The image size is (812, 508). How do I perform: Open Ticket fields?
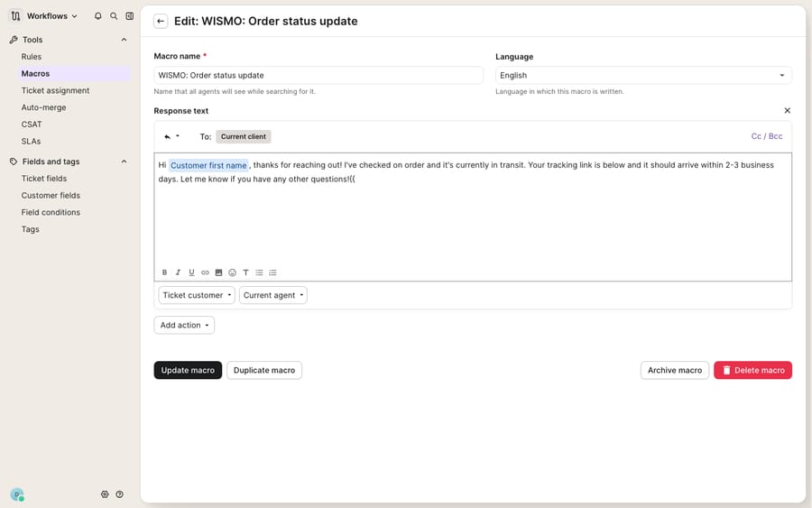[44, 179]
